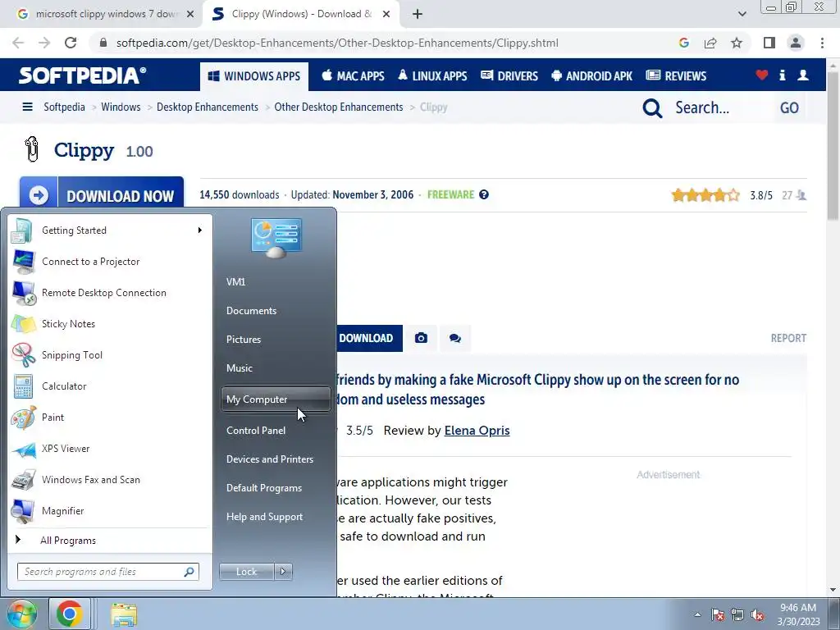Open VM1 user folder
The image size is (840, 630).
(235, 282)
